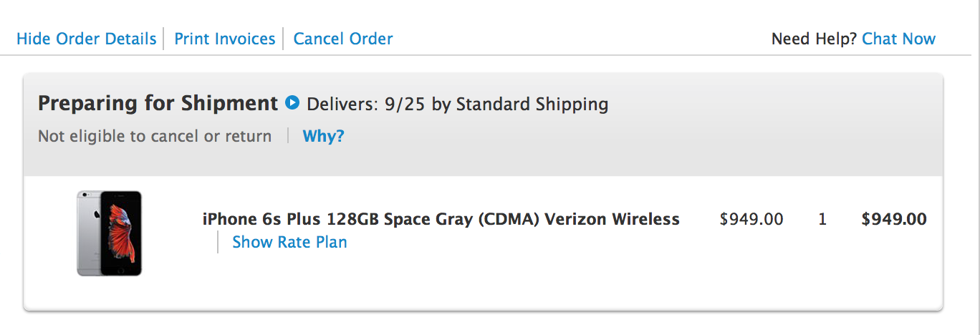Start a support chat with Chat Now
This screenshot has width=980, height=335.
pos(898,39)
